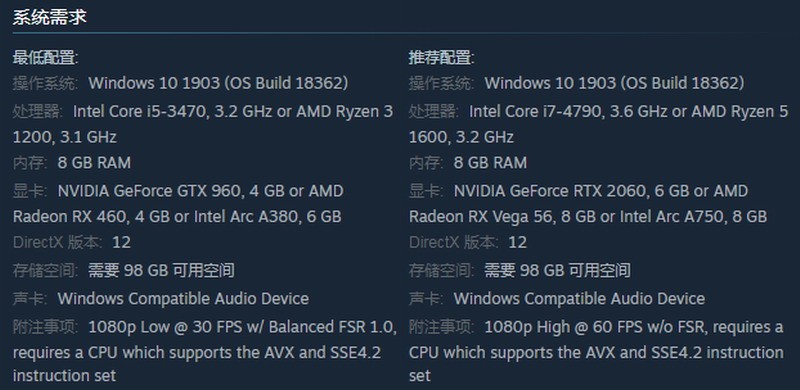
Task: Select the 推荐配置 column header
Action: coord(441,58)
